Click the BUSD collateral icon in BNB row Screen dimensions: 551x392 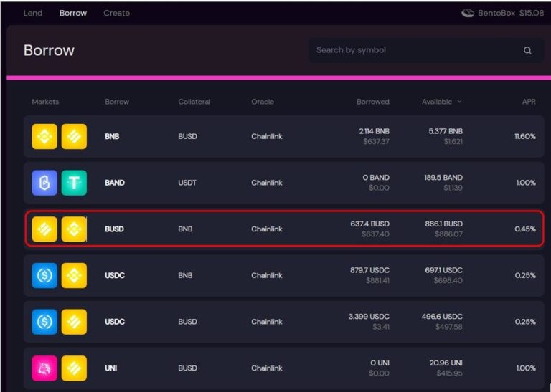tap(74, 136)
